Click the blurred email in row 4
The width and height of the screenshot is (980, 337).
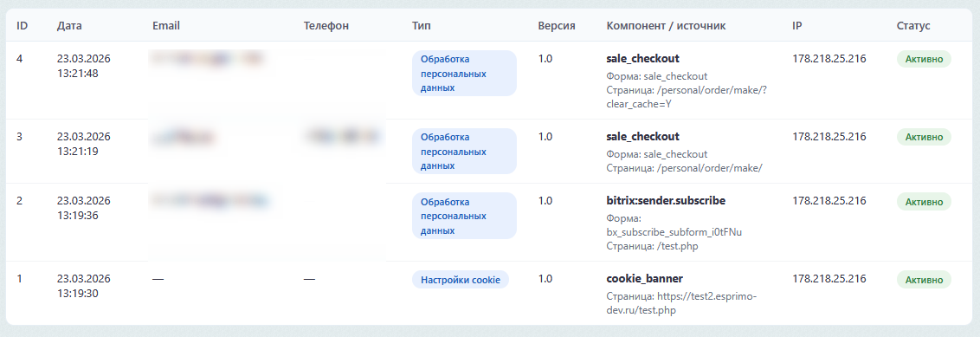[207, 59]
